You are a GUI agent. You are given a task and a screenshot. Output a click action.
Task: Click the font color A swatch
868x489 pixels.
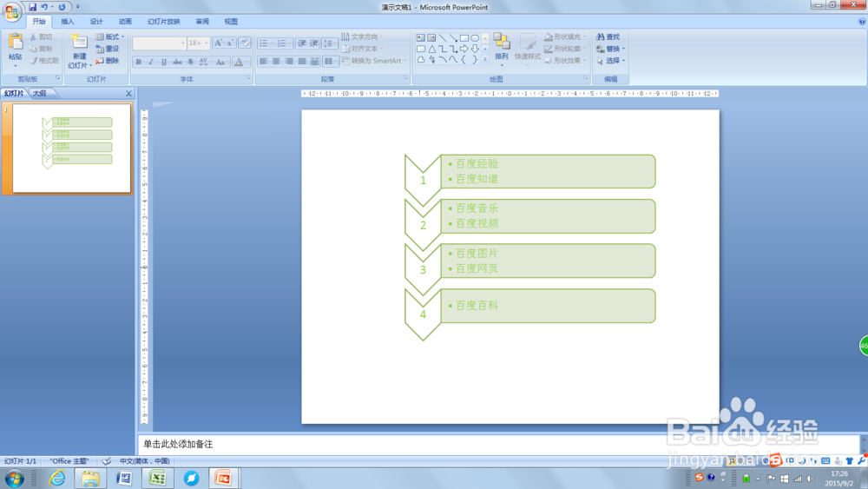tap(239, 62)
